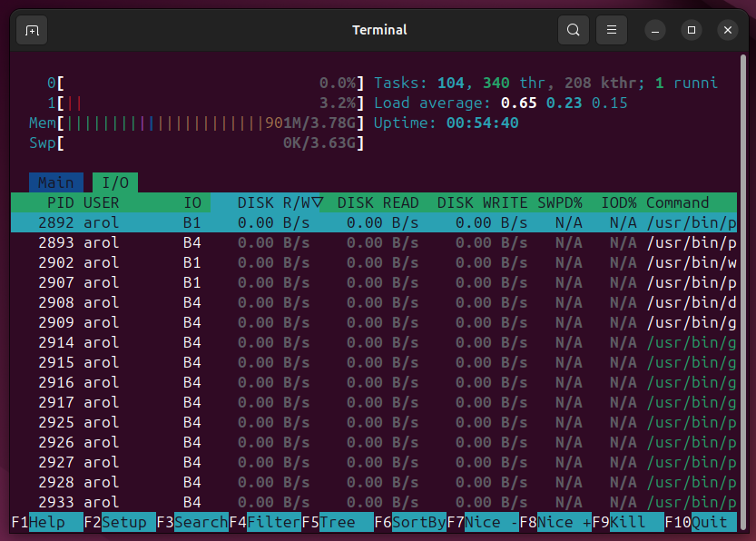756x541 pixels.
Task: Sort by the SWPD% column header
Action: coord(560,202)
